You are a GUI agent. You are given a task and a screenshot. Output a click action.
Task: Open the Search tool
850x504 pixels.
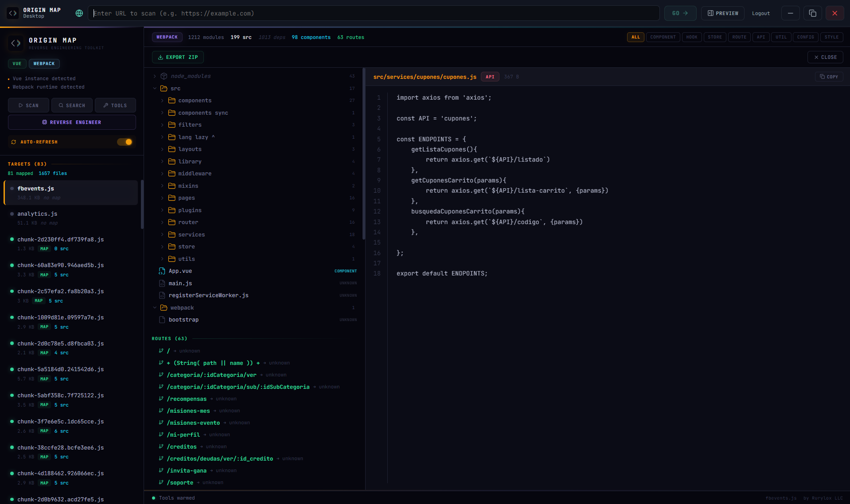pyautogui.click(x=72, y=105)
